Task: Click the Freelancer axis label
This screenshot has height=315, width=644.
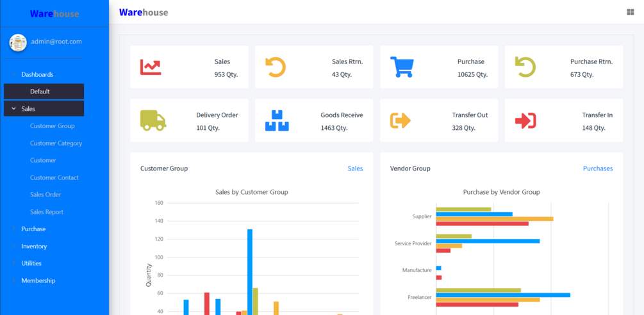Action: click(x=420, y=297)
